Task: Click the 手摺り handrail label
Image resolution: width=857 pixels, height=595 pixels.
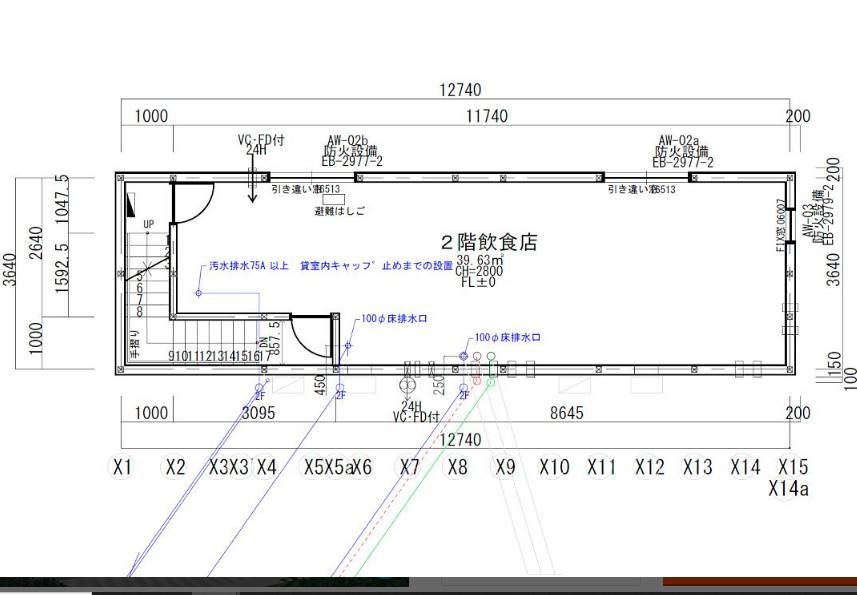Action: click(x=133, y=345)
